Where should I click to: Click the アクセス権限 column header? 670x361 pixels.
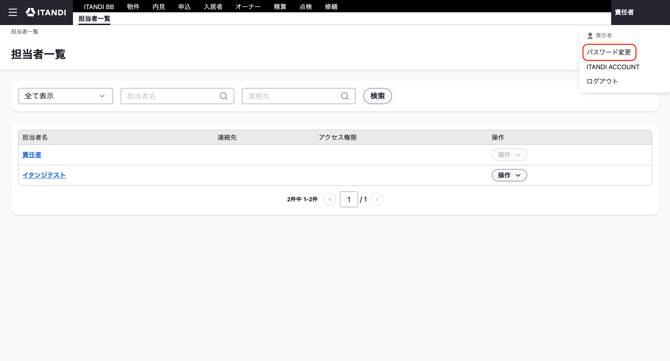tap(338, 137)
